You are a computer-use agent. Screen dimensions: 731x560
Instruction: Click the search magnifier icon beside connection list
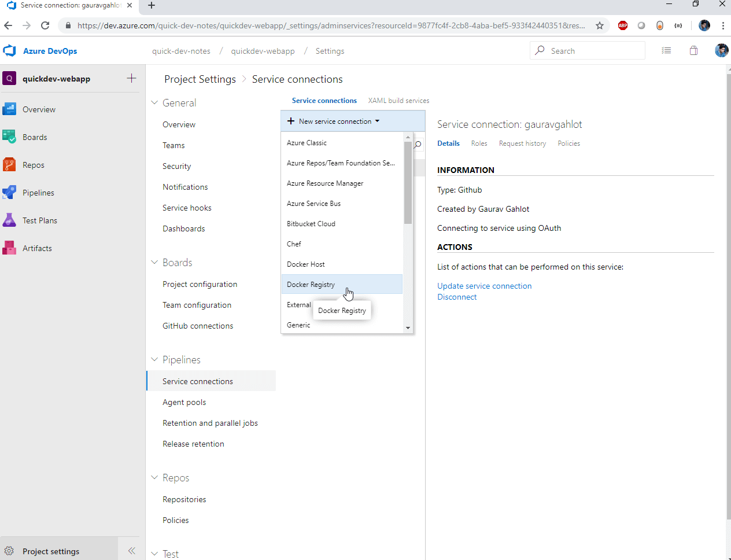(x=418, y=145)
